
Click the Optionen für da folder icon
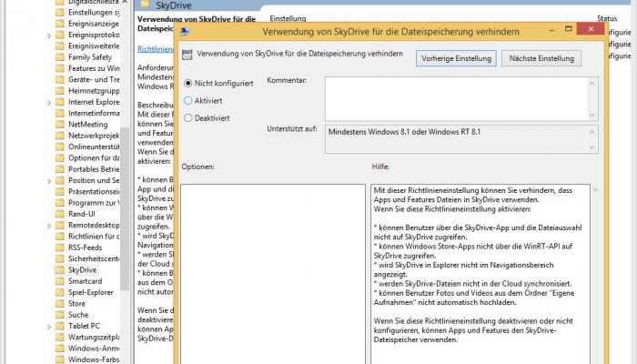tap(60, 157)
